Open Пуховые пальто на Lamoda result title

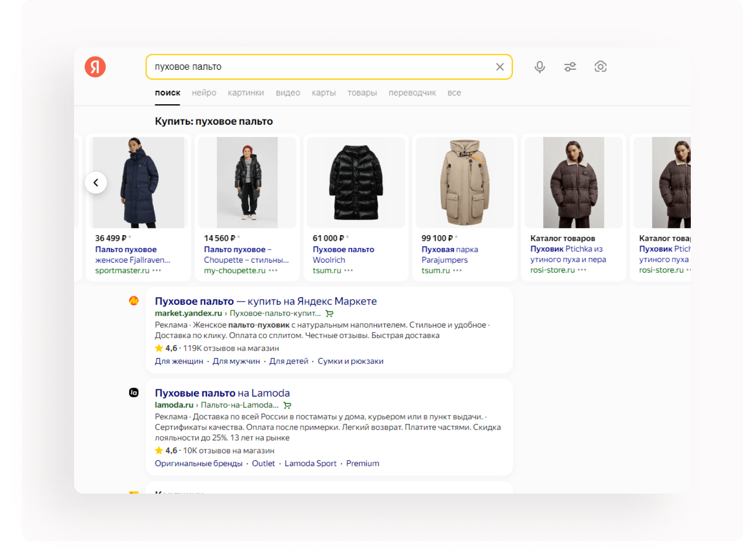222,393
